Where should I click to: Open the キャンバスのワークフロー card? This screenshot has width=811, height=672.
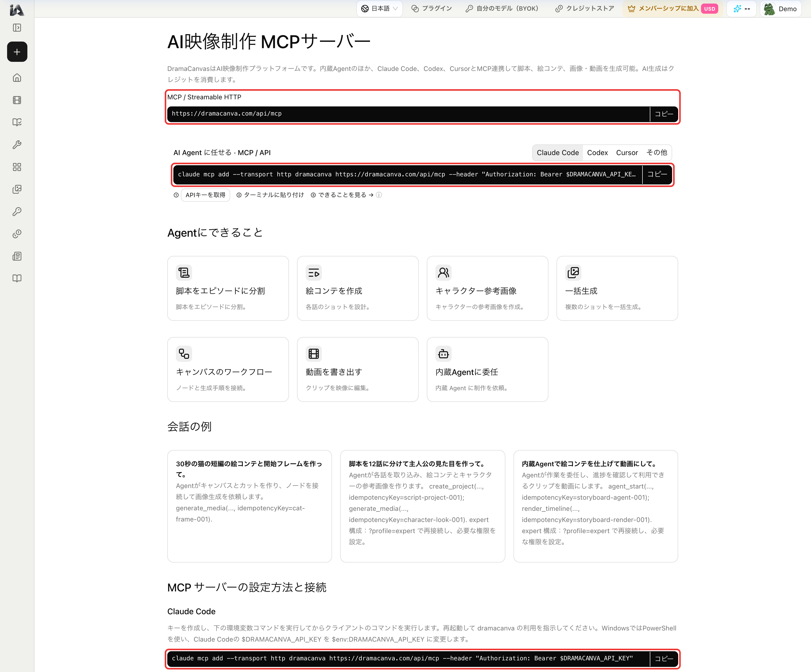click(228, 370)
